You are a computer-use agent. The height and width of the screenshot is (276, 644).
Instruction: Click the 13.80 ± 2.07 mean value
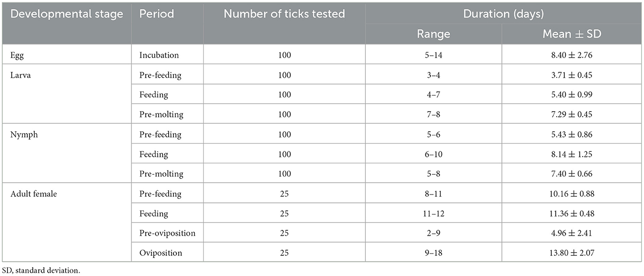[571, 253]
